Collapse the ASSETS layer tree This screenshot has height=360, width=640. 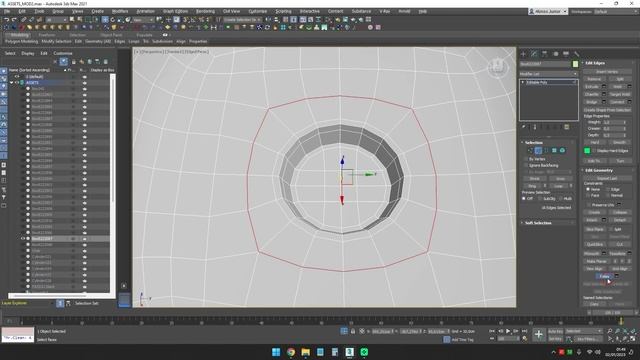(11, 82)
